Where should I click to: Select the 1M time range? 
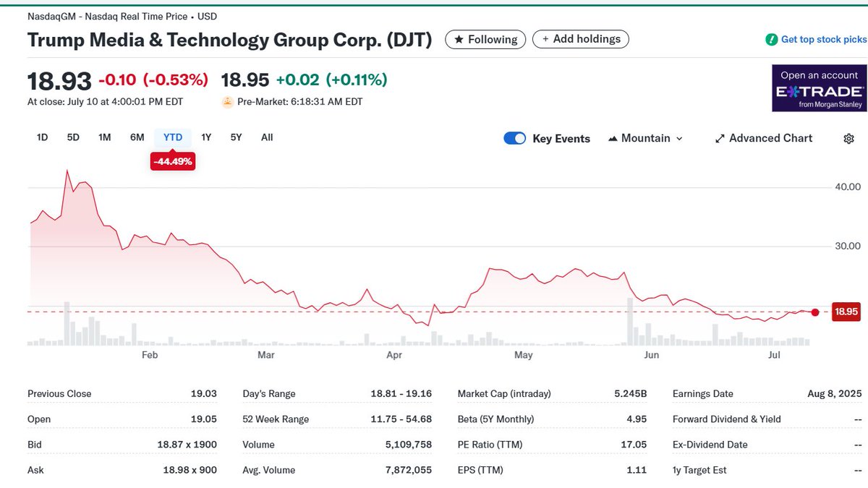coord(105,137)
